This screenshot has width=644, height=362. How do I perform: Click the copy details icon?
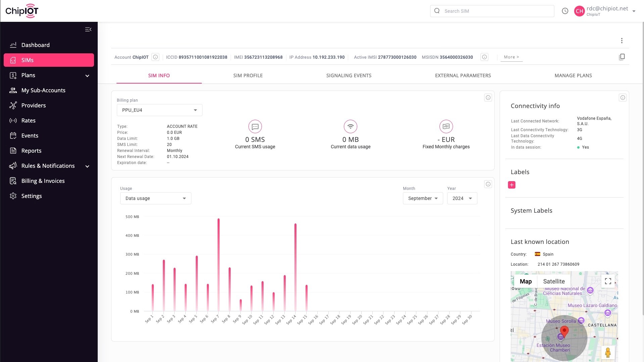622,57
